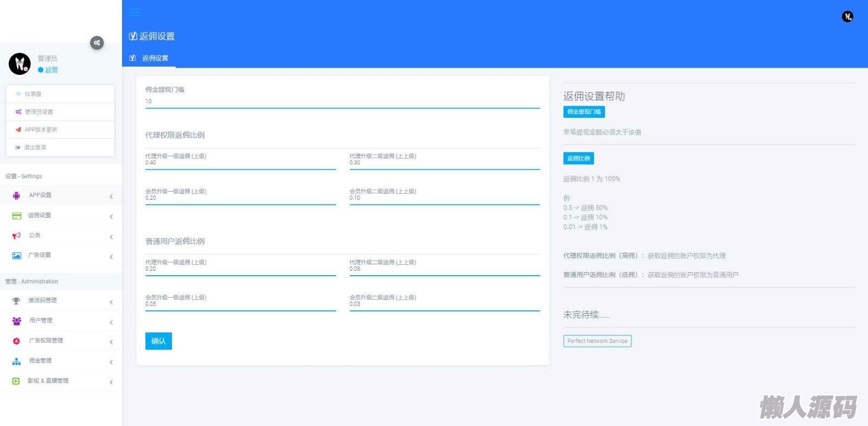Click the 单笔提现金额必须大于该值 help text

[x=602, y=132]
